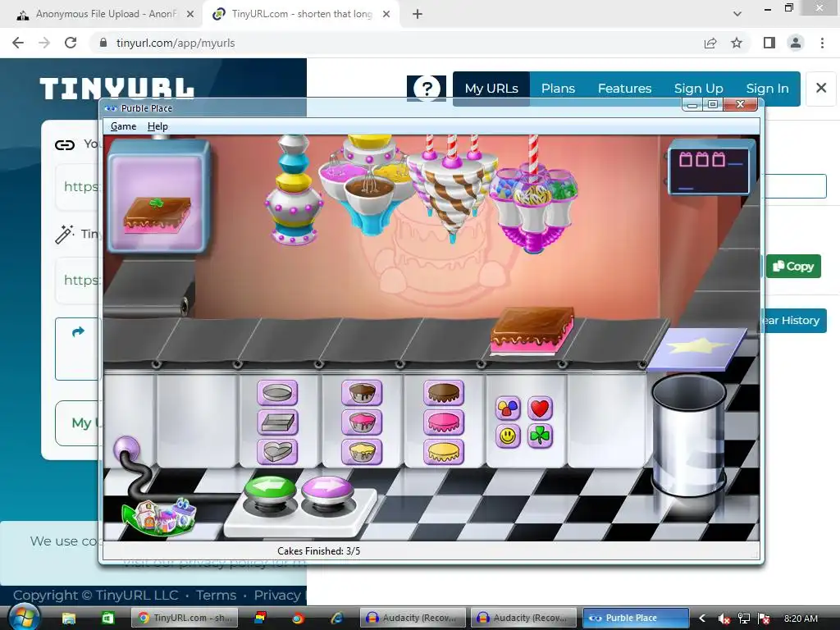Open taskbar file explorer folder
Viewport: 840px width, 630px height.
point(69,619)
